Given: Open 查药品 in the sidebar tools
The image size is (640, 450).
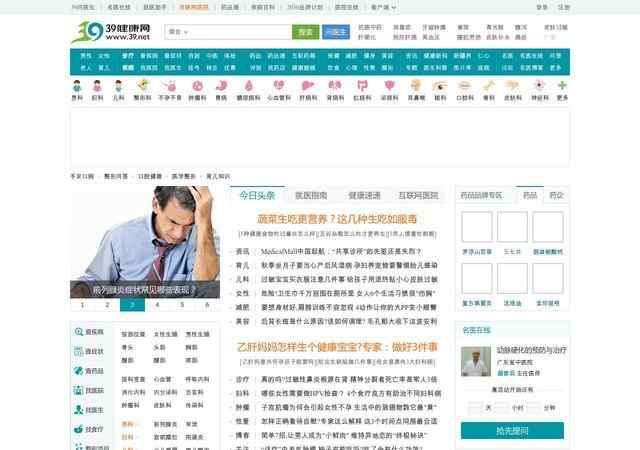Looking at the screenshot, I should tap(89, 371).
